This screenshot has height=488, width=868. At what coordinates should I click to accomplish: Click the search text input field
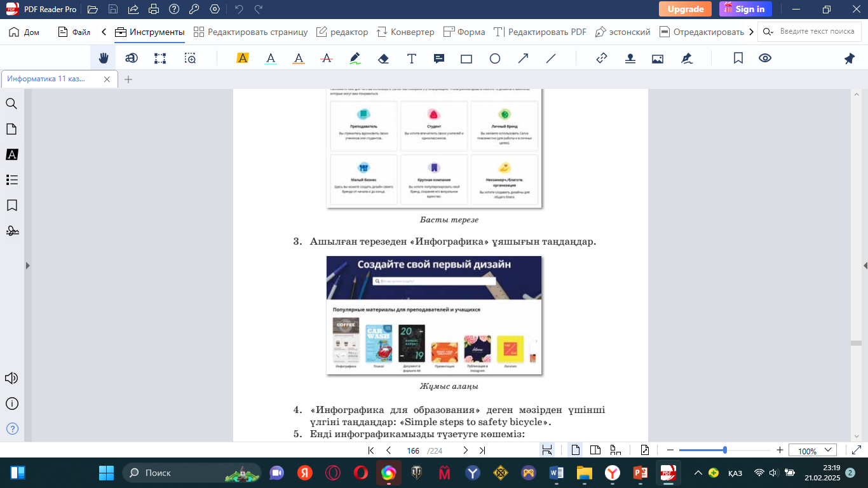(818, 32)
